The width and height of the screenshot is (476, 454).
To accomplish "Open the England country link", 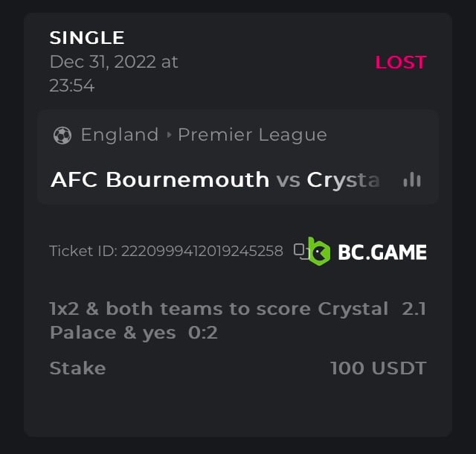I will (120, 135).
